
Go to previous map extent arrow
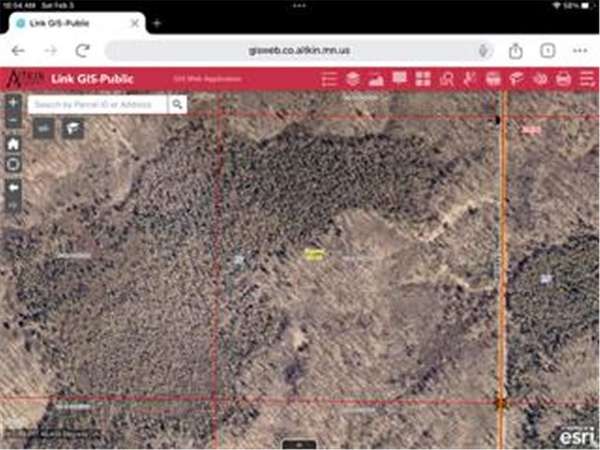[x=13, y=187]
